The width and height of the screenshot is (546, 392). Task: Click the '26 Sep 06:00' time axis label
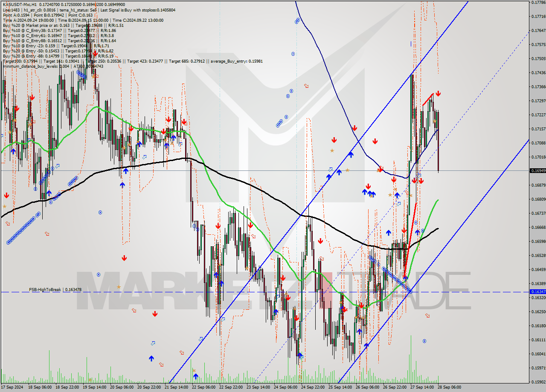(368, 387)
